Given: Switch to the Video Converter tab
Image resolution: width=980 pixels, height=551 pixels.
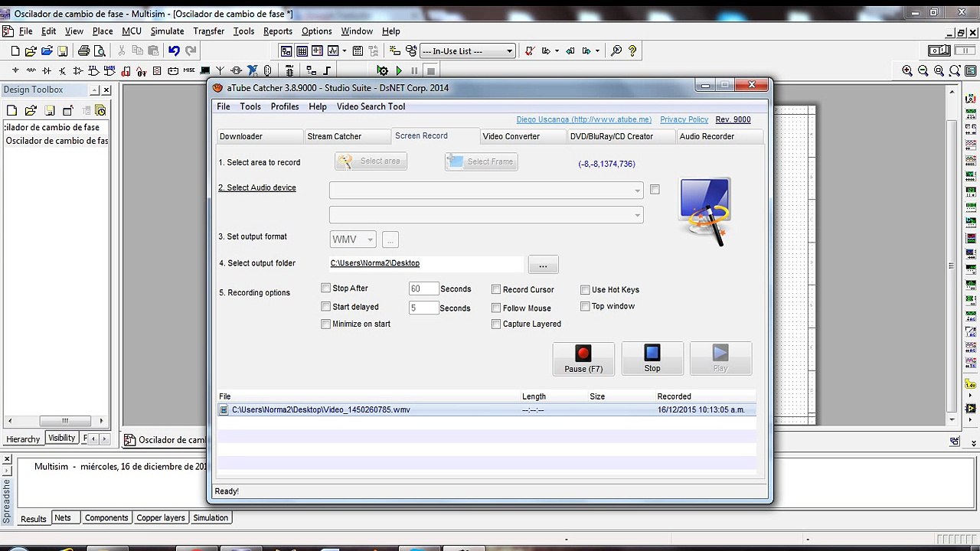Looking at the screenshot, I should [511, 136].
